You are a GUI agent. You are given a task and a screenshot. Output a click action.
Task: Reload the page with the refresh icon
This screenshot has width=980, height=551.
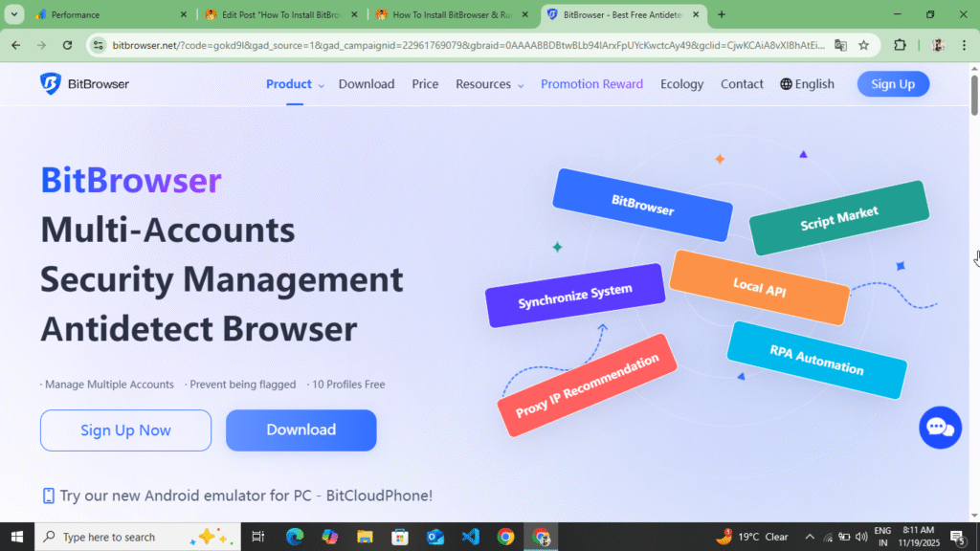pos(67,45)
